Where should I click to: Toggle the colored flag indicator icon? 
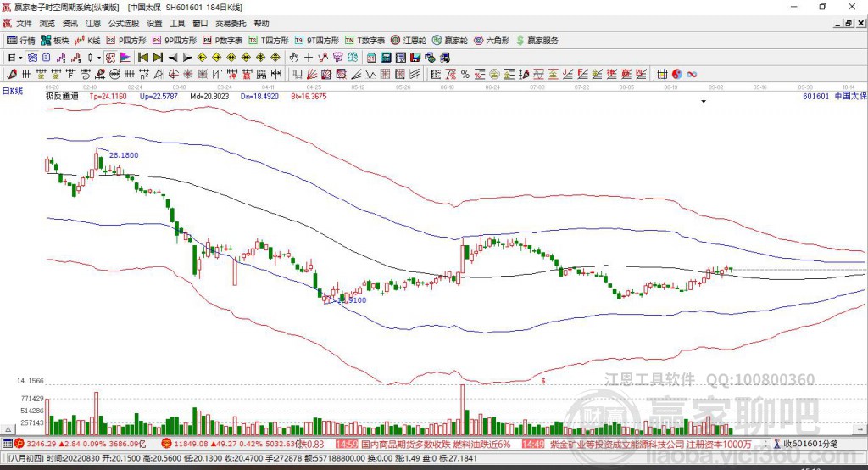pyautogui.click(x=125, y=58)
